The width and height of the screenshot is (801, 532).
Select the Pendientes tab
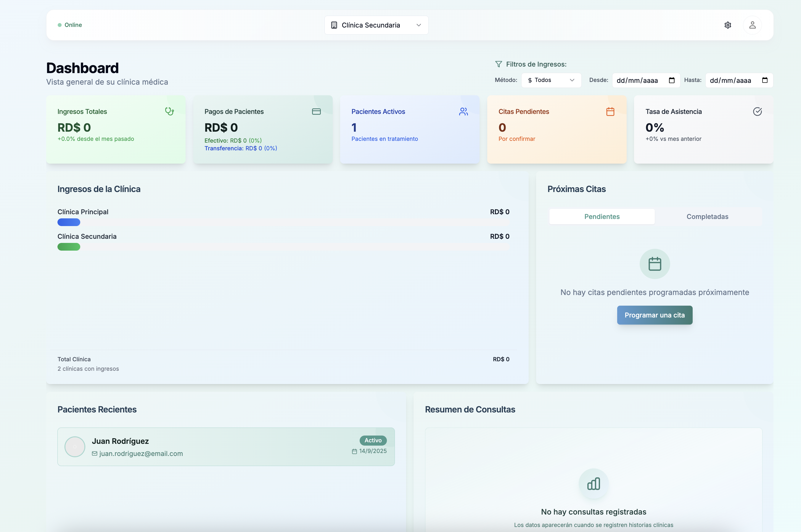click(602, 217)
